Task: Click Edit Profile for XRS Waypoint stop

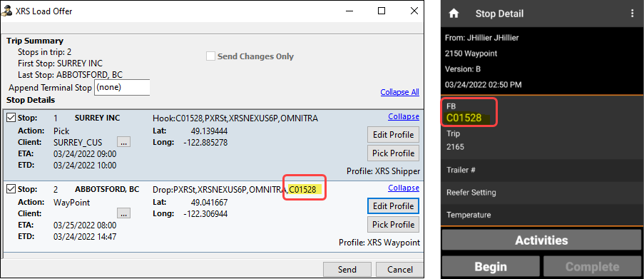Action: [393, 206]
